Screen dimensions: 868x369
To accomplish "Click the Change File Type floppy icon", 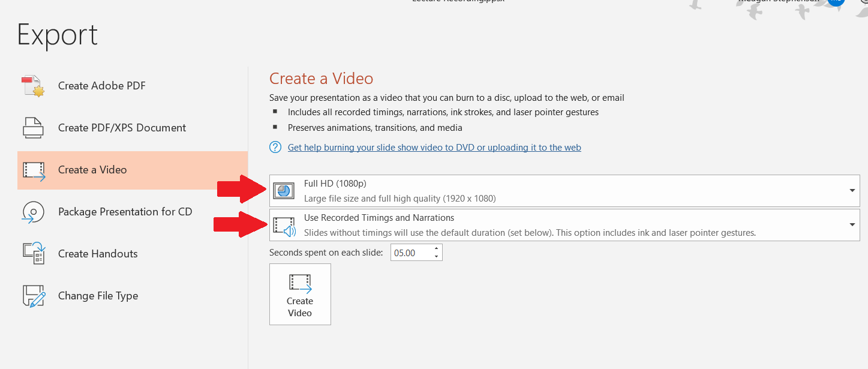I will [x=34, y=296].
